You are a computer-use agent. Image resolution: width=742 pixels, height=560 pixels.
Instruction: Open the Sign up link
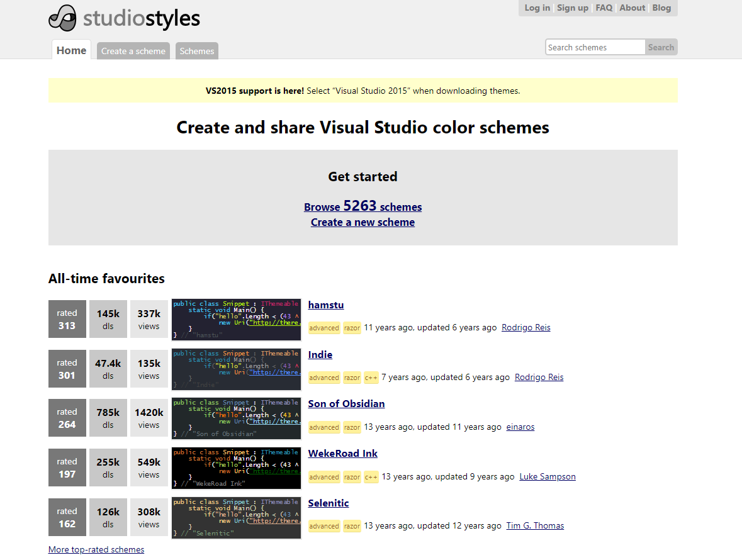coord(573,8)
